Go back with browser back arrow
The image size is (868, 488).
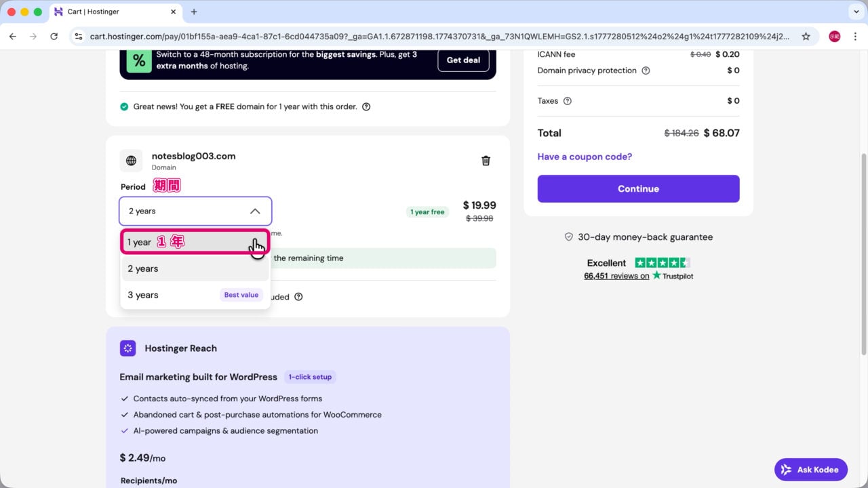12,37
